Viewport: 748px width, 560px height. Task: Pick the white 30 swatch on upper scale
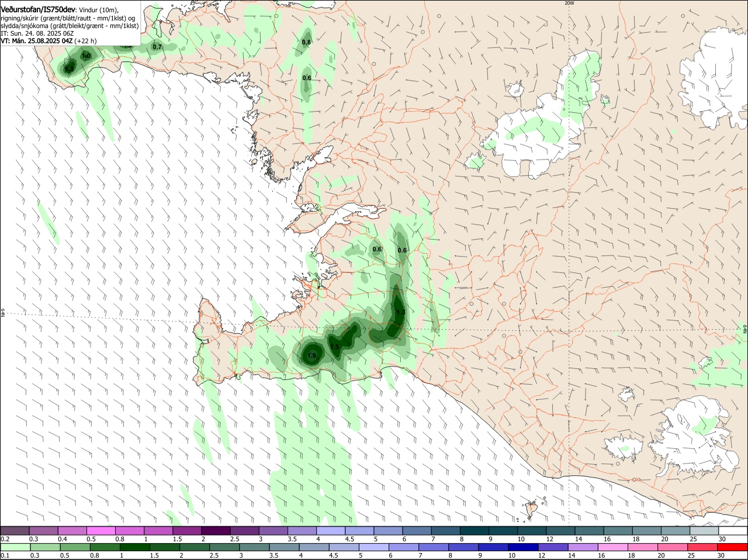point(733,531)
